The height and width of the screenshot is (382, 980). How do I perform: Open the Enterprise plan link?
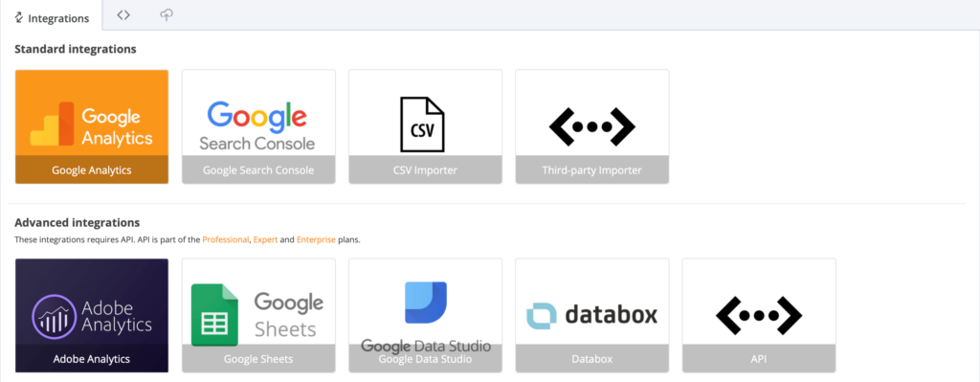(316, 240)
